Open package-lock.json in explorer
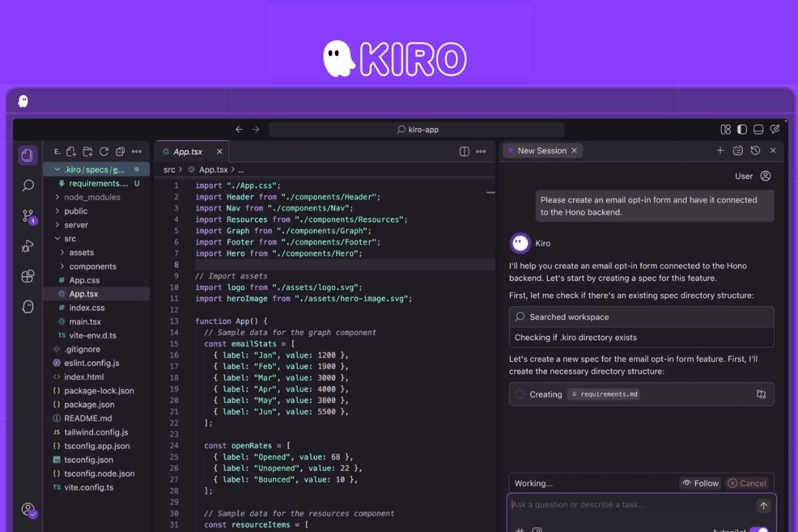Screen dimensions: 798x532 point(96,391)
